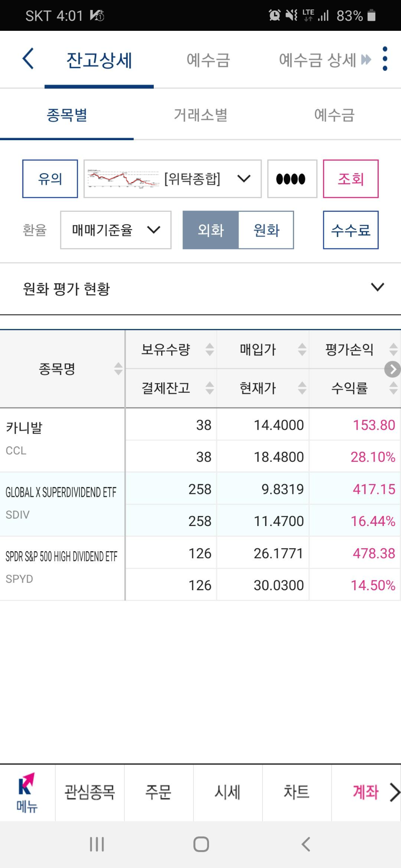Show more bottom tabs via right chevron
The width and height of the screenshot is (401, 868).
[394, 792]
